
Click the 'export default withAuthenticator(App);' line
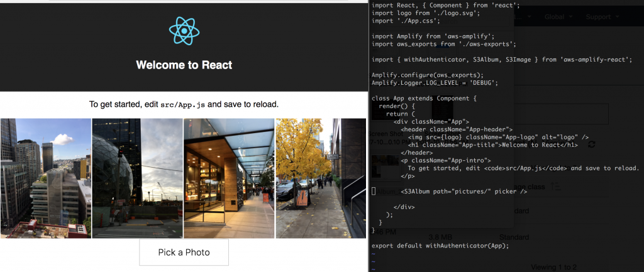(440, 246)
